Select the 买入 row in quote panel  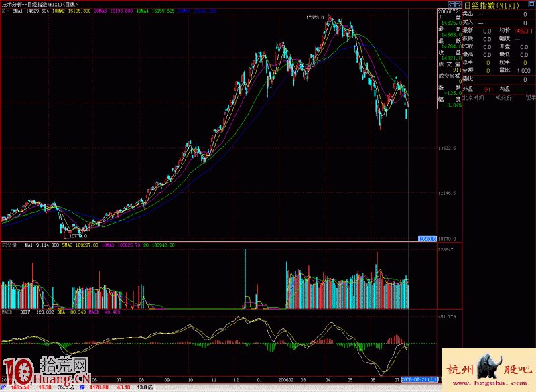click(x=498, y=23)
